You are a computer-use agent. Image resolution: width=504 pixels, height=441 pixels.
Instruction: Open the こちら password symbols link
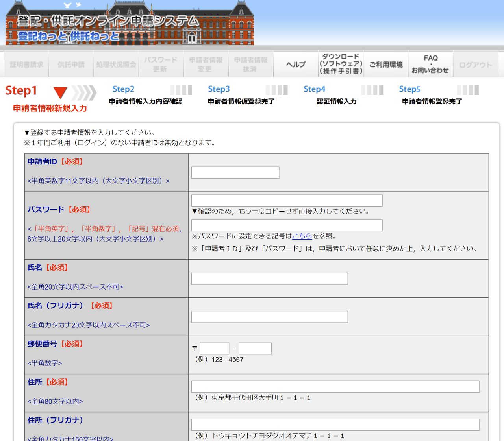tap(302, 236)
